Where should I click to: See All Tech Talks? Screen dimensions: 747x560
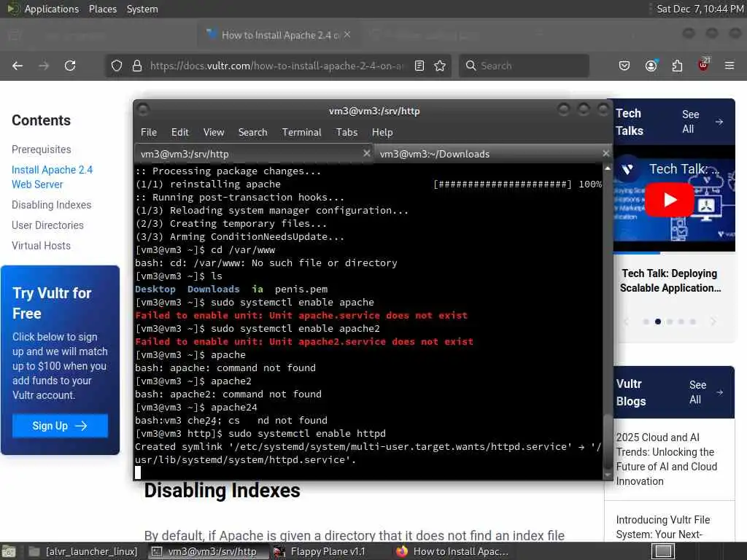point(702,122)
